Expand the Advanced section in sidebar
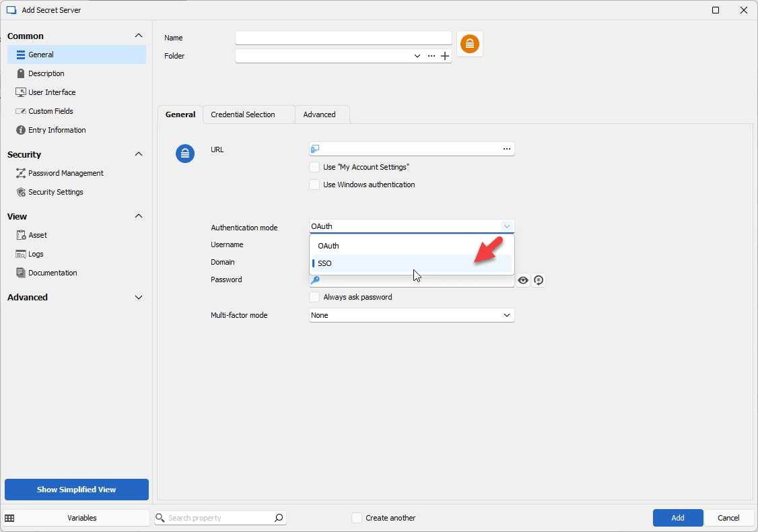758x532 pixels. 139,297
